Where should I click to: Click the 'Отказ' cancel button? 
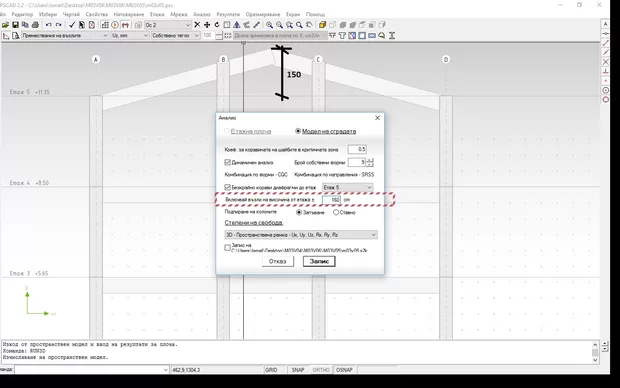click(278, 261)
